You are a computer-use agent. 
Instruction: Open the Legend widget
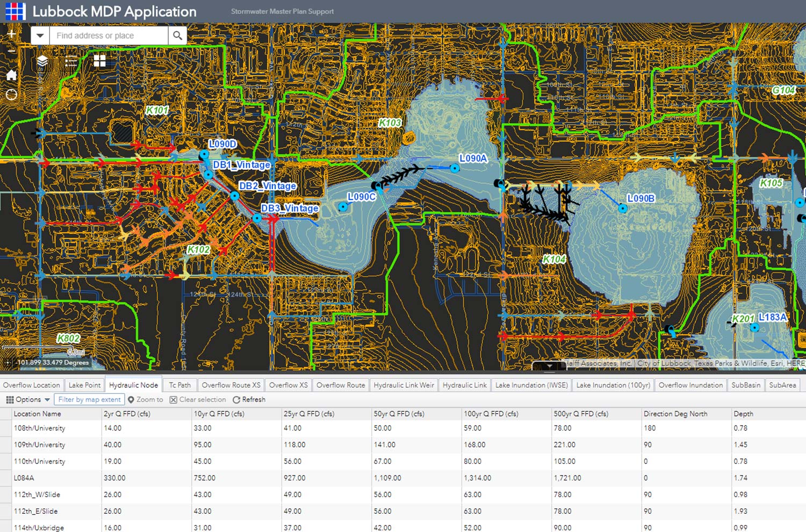tap(71, 61)
